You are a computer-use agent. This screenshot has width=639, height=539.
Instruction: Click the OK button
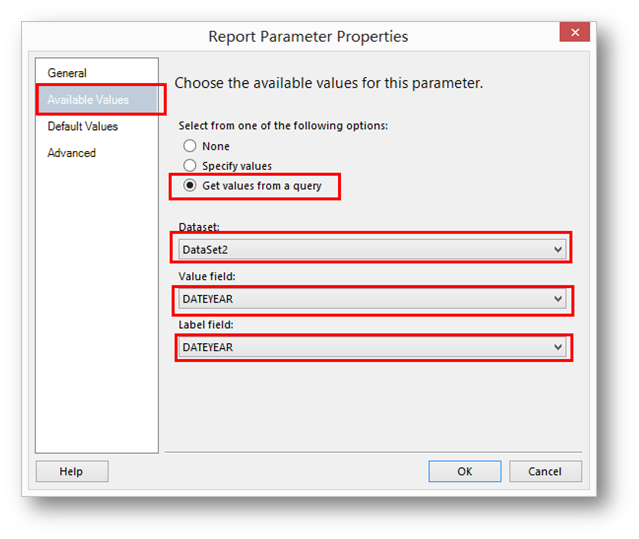tap(465, 471)
